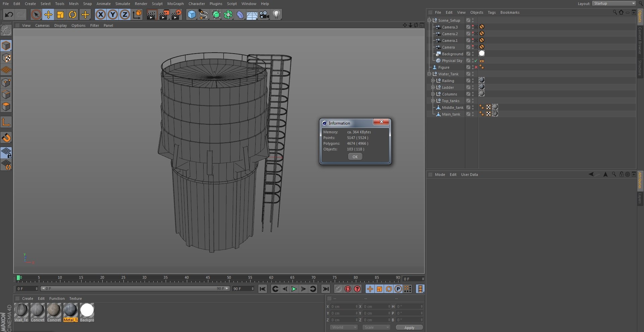
Task: Toggle Figure object's disabled red X
Action: [x=476, y=67]
